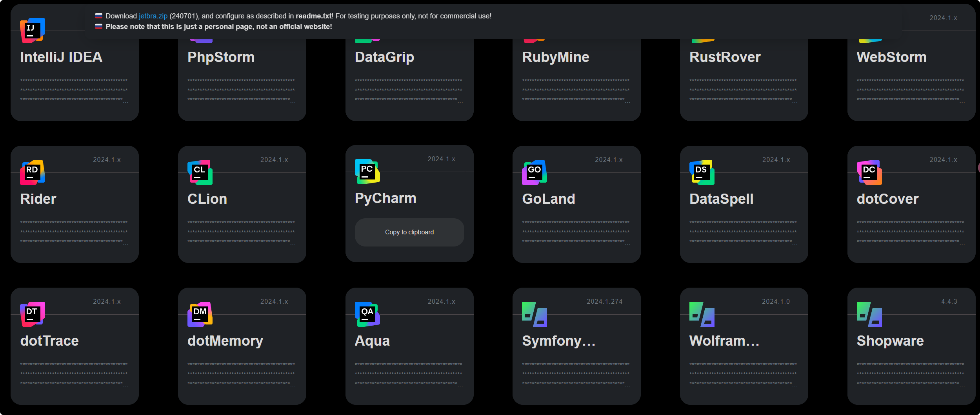The width and height of the screenshot is (980, 415).
Task: Click the Symfony plugin logo icon
Action: (x=535, y=314)
